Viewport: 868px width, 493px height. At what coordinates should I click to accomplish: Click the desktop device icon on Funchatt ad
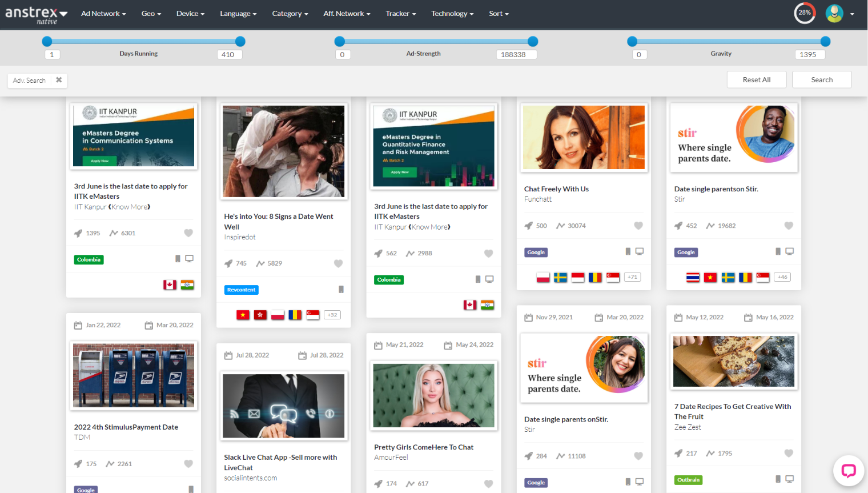click(x=640, y=251)
